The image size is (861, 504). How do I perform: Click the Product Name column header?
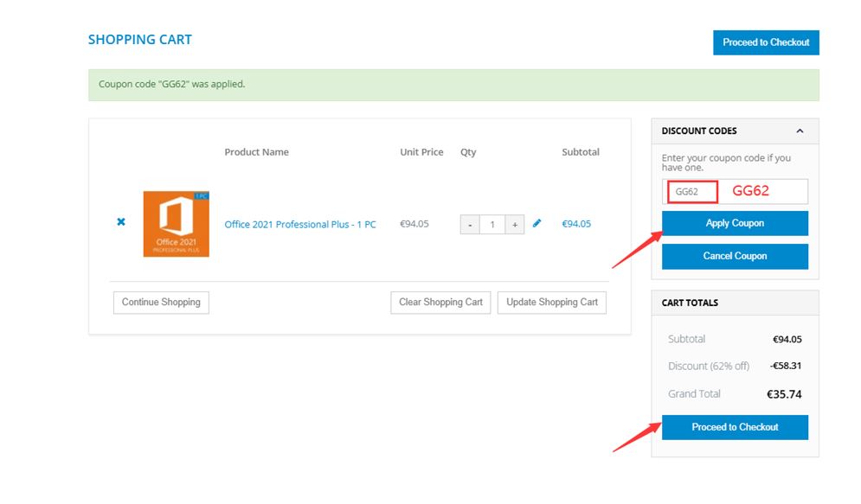256,152
